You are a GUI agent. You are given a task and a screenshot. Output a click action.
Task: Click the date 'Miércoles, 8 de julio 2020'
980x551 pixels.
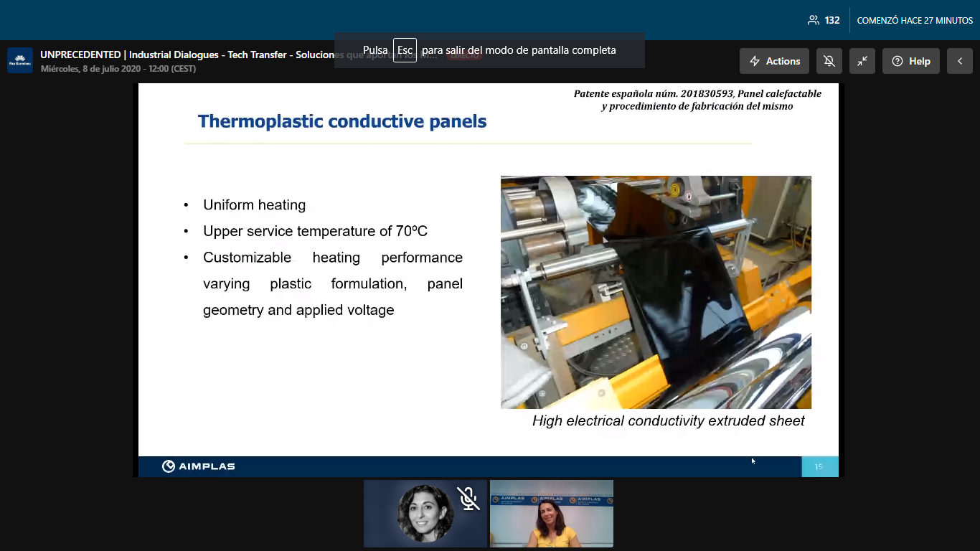click(91, 69)
